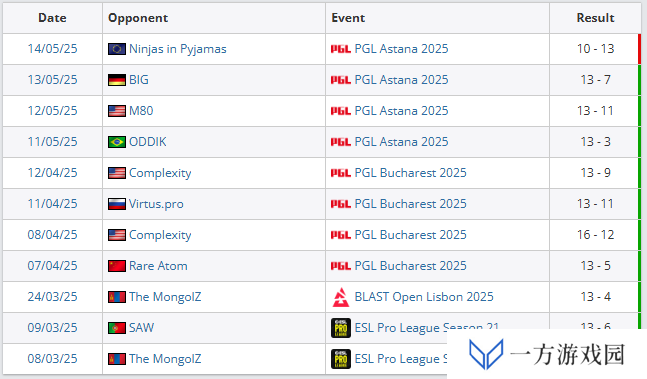This screenshot has height=379, width=647.
Task: Click the 16 - 12 result cell
Action: point(595,235)
